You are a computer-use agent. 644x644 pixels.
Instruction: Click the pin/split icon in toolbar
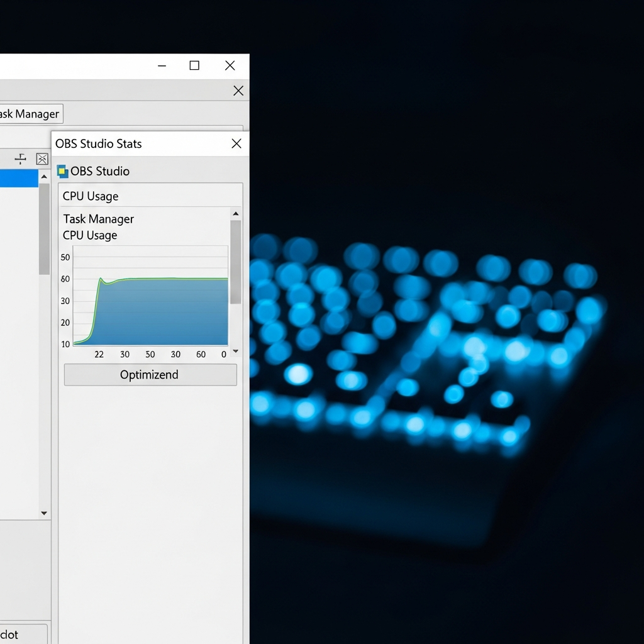[21, 159]
